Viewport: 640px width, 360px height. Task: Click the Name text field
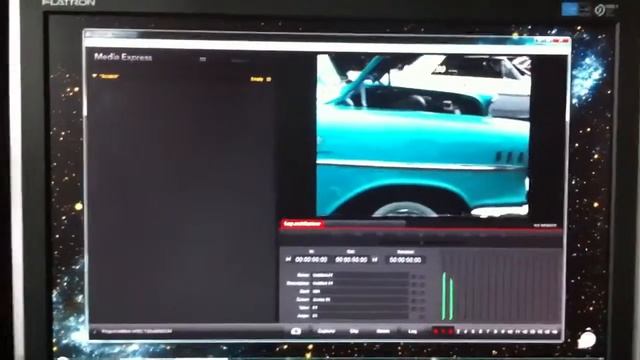(x=360, y=276)
